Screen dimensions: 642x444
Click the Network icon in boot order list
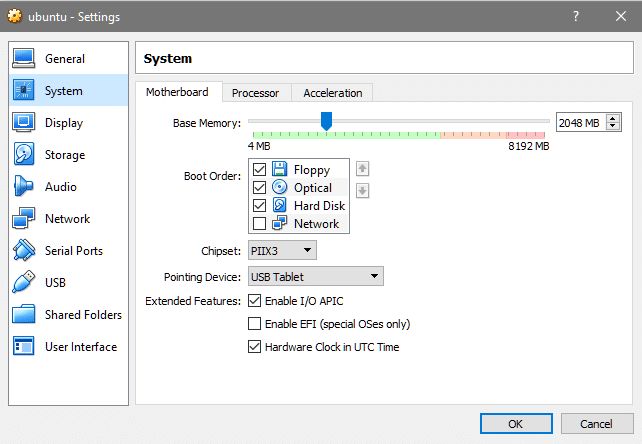click(x=279, y=223)
